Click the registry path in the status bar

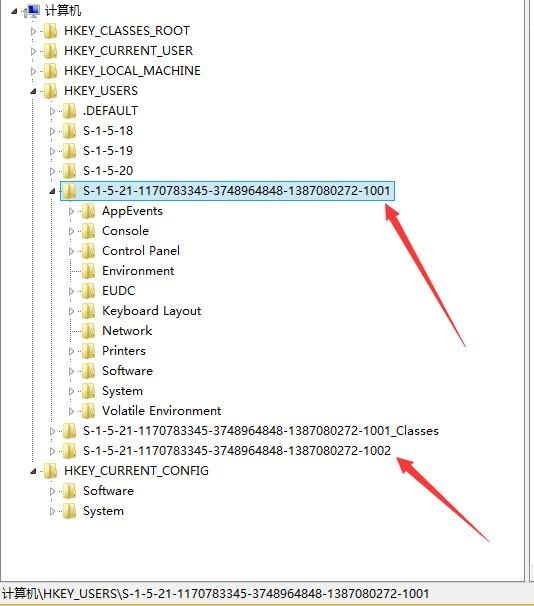click(215, 594)
